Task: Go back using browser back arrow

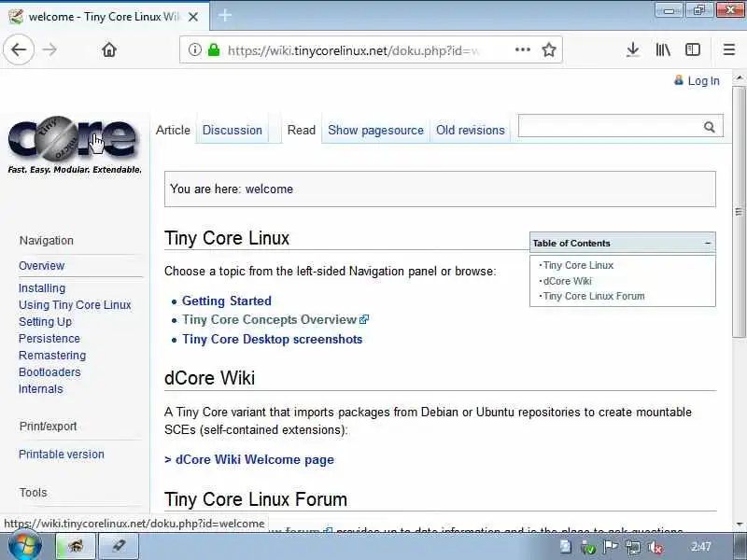Action: click(19, 49)
